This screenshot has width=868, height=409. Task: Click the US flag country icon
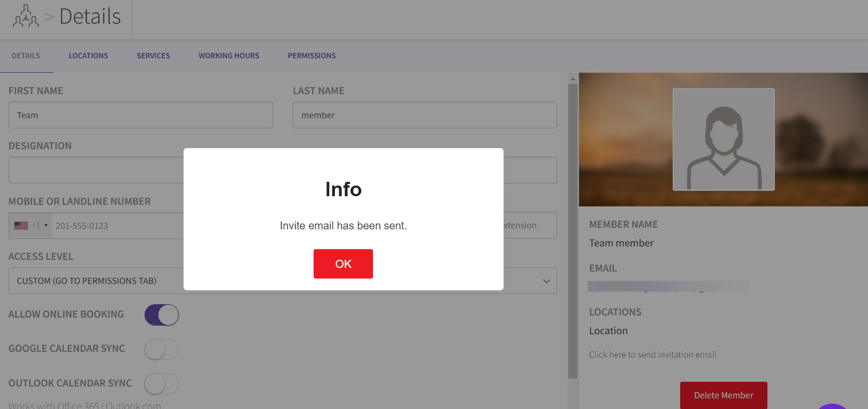(21, 226)
